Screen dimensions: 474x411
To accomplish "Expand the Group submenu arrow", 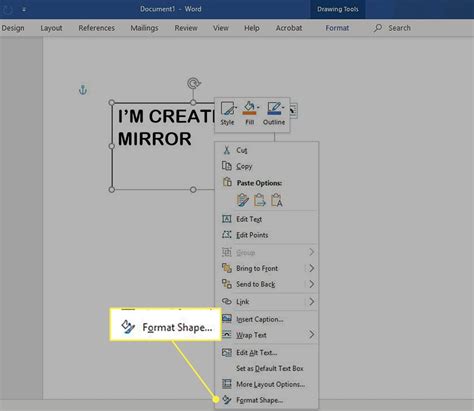I will coord(311,252).
